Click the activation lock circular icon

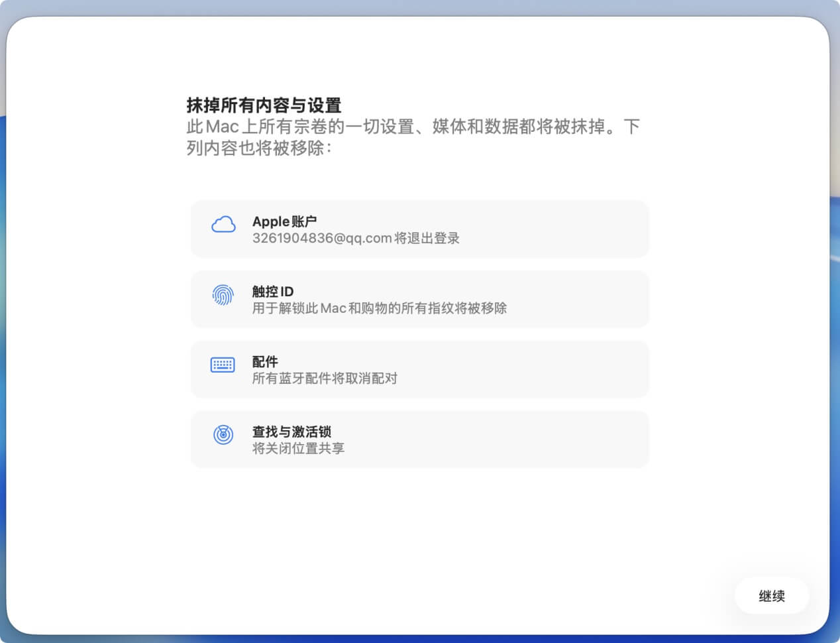click(x=223, y=434)
